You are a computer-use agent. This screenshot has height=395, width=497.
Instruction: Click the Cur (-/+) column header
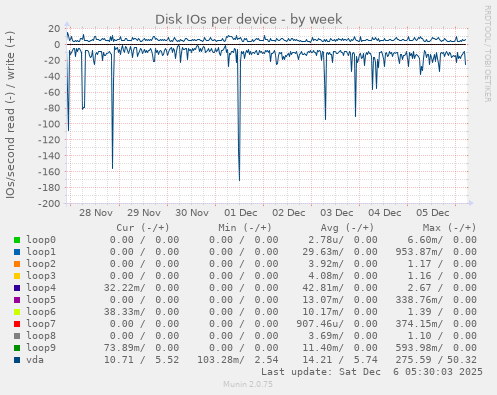143,228
